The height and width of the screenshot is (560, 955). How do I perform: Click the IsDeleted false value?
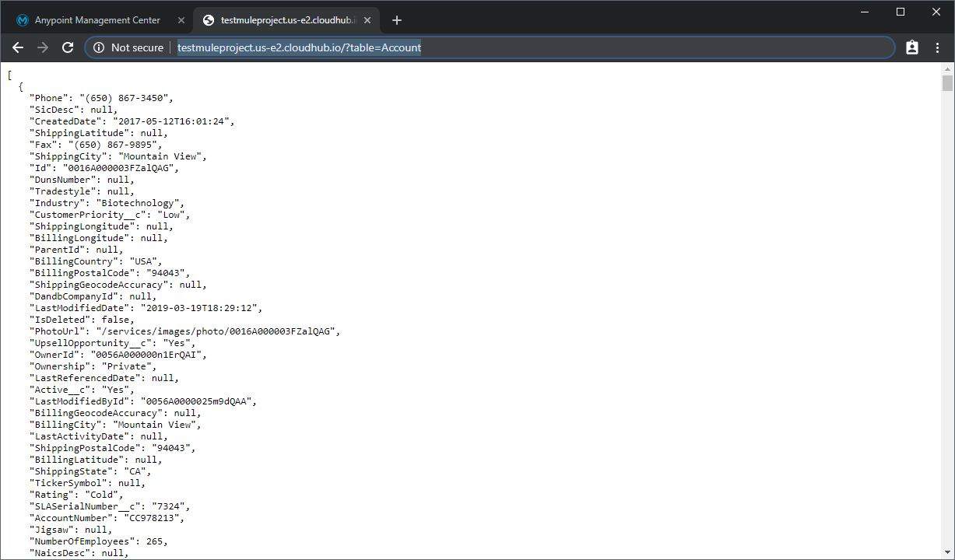(x=115, y=320)
